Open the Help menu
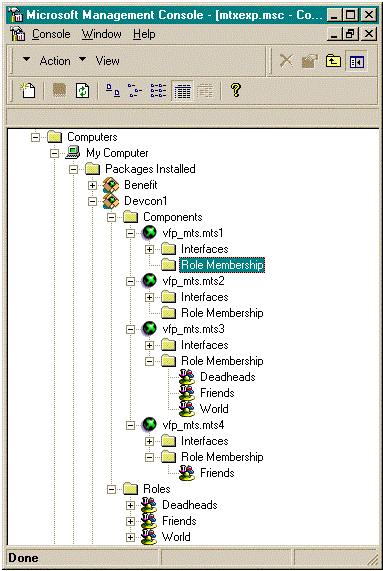This screenshot has width=383, height=571. click(x=144, y=34)
